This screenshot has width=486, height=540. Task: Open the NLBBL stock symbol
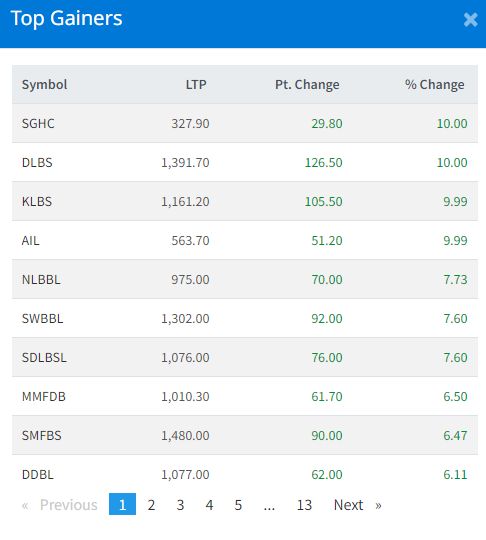41,279
